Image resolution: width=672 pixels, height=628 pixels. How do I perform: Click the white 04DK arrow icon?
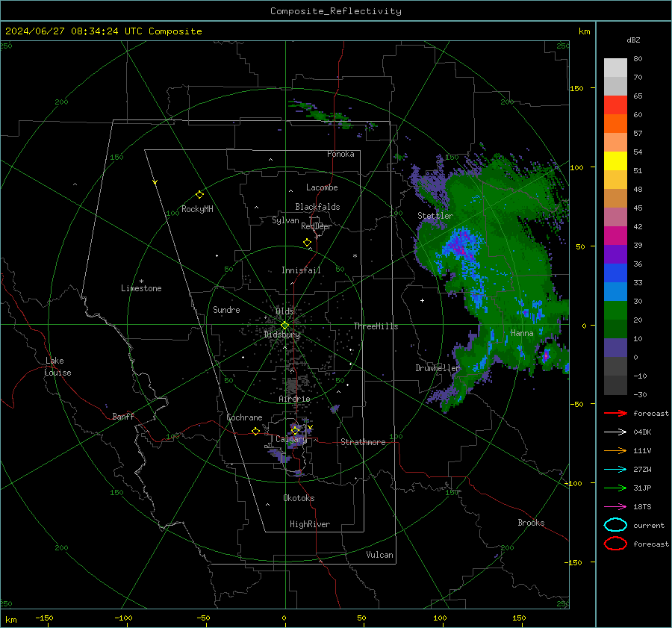pyautogui.click(x=615, y=432)
